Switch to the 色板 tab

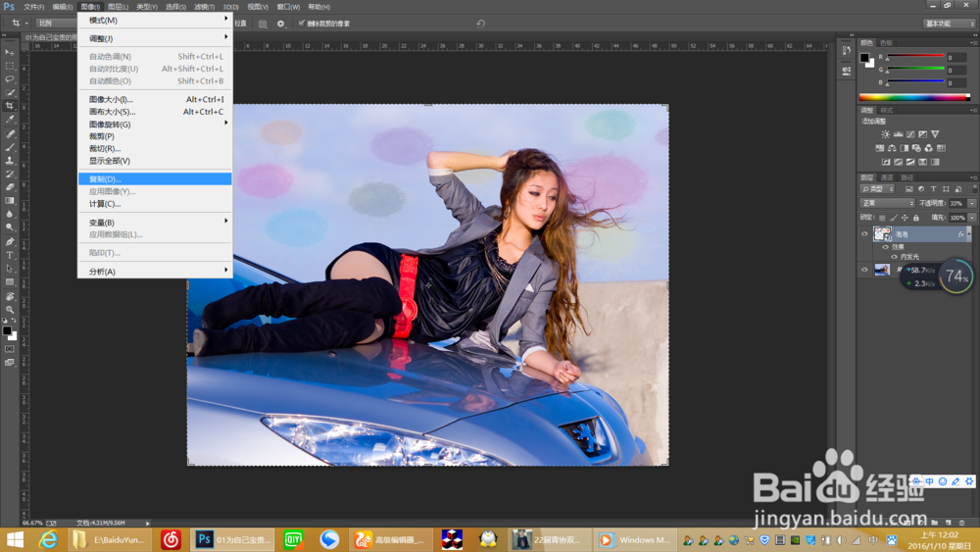pos(886,42)
